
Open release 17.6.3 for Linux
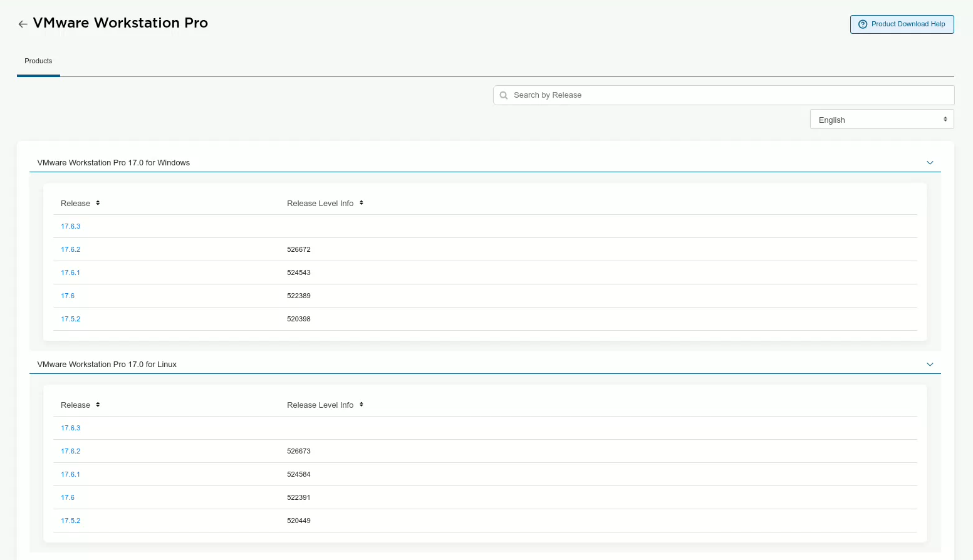70,428
